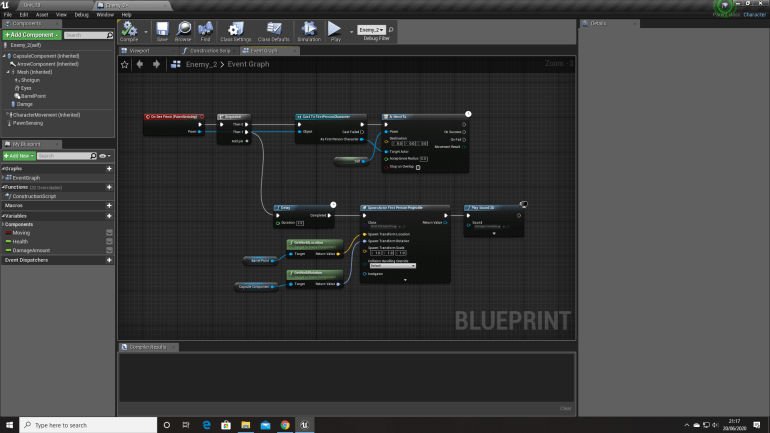Open the Windows Start menu
This screenshot has height=433, width=770.
point(9,425)
